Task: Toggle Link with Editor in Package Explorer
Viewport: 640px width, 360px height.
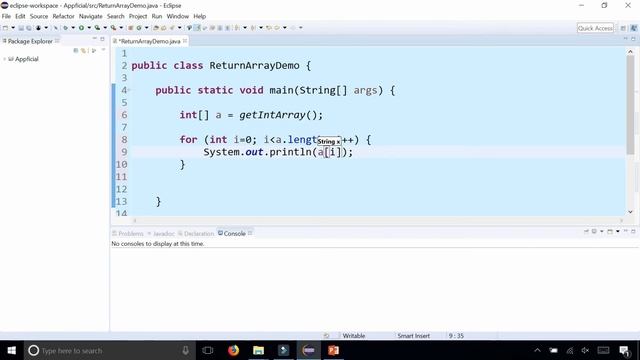Action: coord(84,51)
